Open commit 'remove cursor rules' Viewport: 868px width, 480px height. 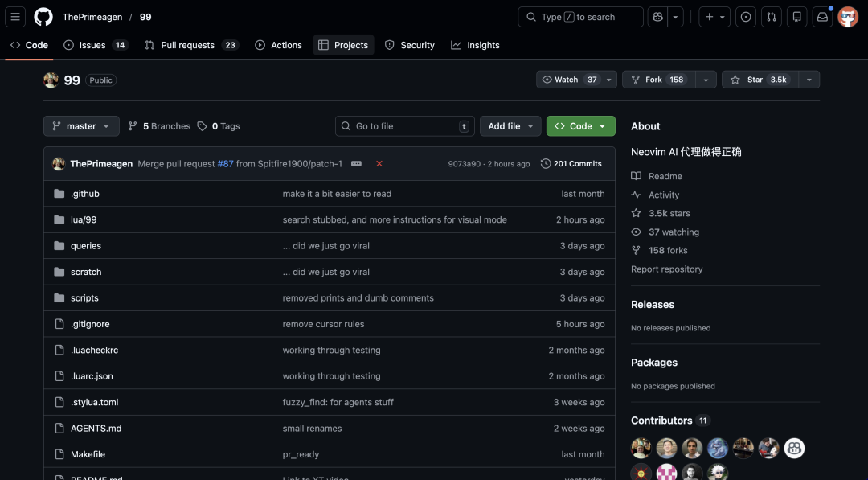click(x=323, y=324)
